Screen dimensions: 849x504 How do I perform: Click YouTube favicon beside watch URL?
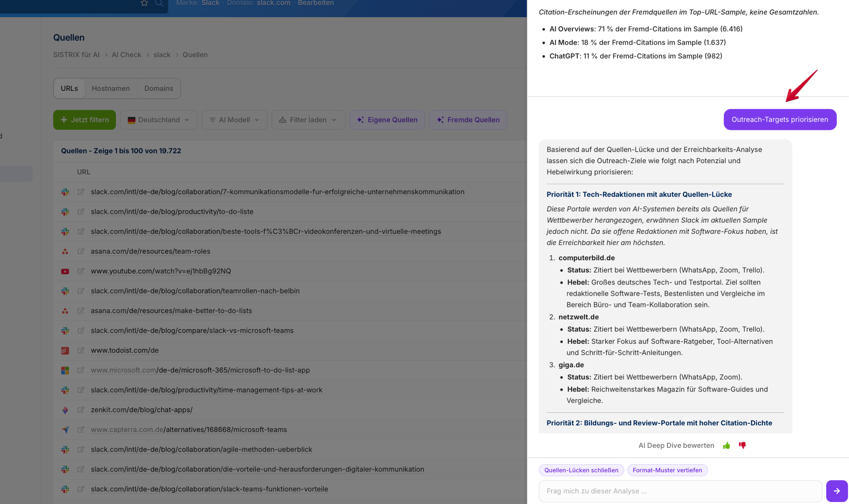[65, 271]
